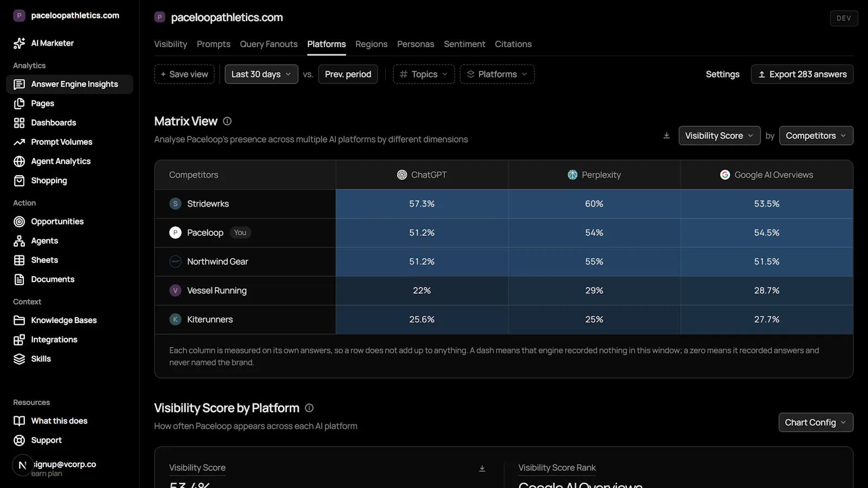Click the Vessel Running avatar icon

[x=175, y=291]
